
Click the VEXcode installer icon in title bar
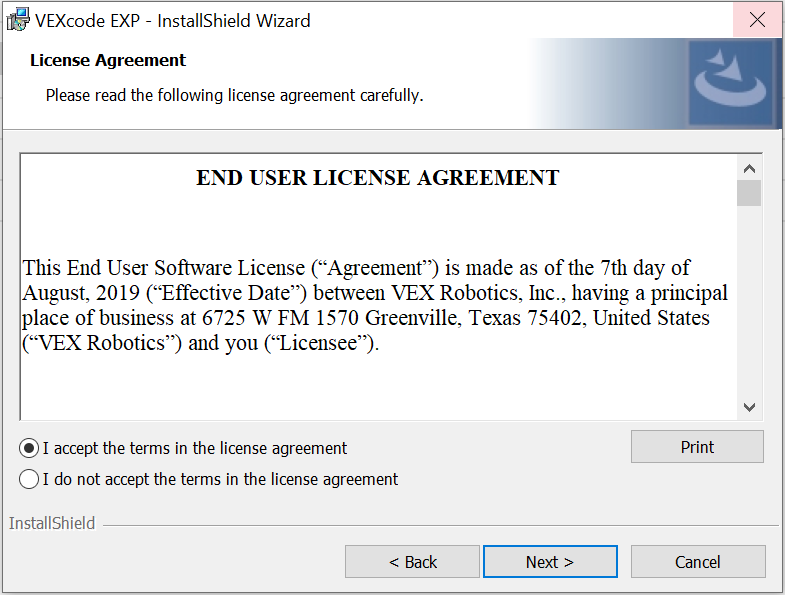pyautogui.click(x=18, y=20)
